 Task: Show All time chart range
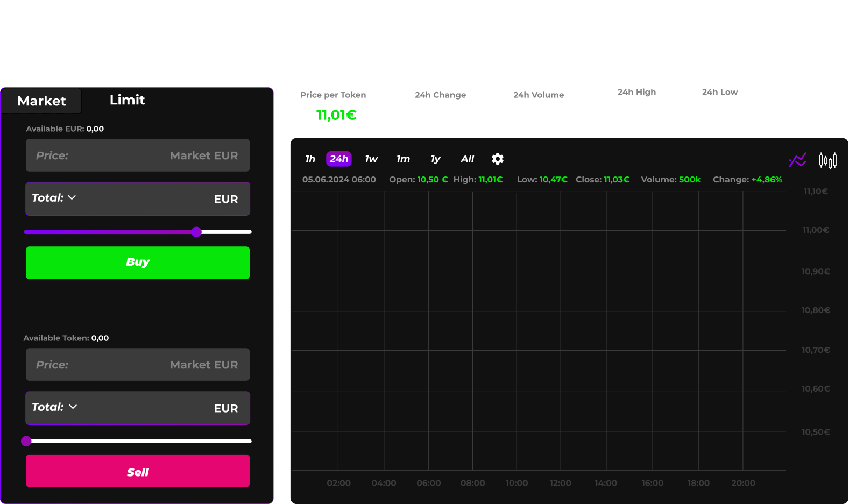point(467,159)
